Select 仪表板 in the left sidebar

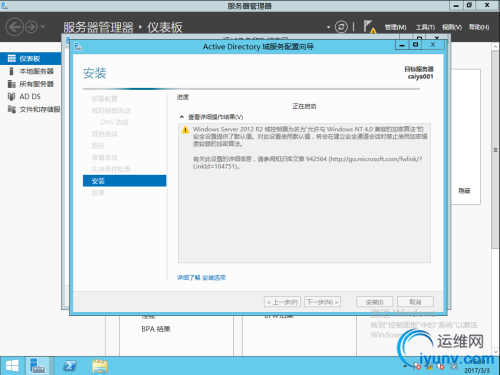click(31, 59)
